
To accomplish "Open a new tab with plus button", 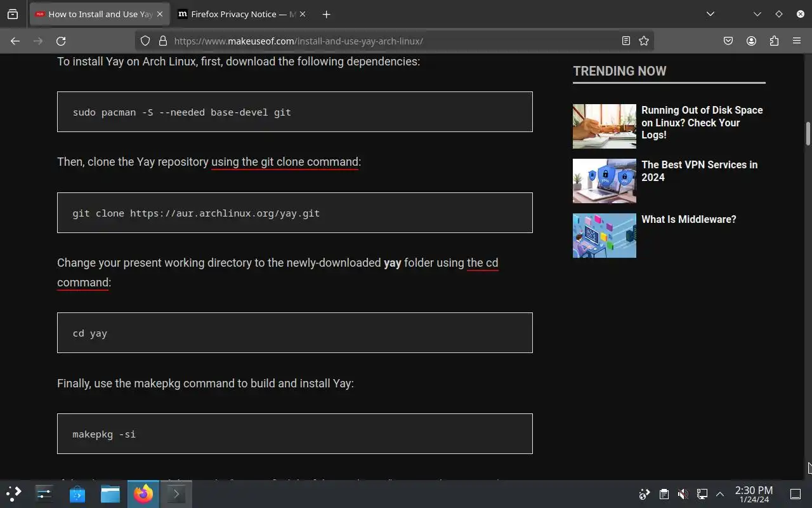I will click(326, 14).
